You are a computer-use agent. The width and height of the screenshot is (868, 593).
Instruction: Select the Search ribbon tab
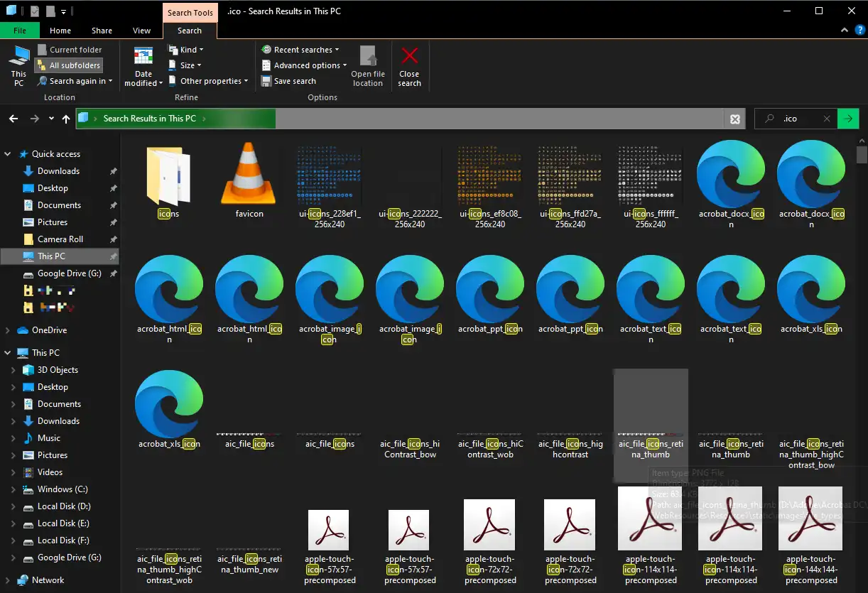click(x=190, y=31)
